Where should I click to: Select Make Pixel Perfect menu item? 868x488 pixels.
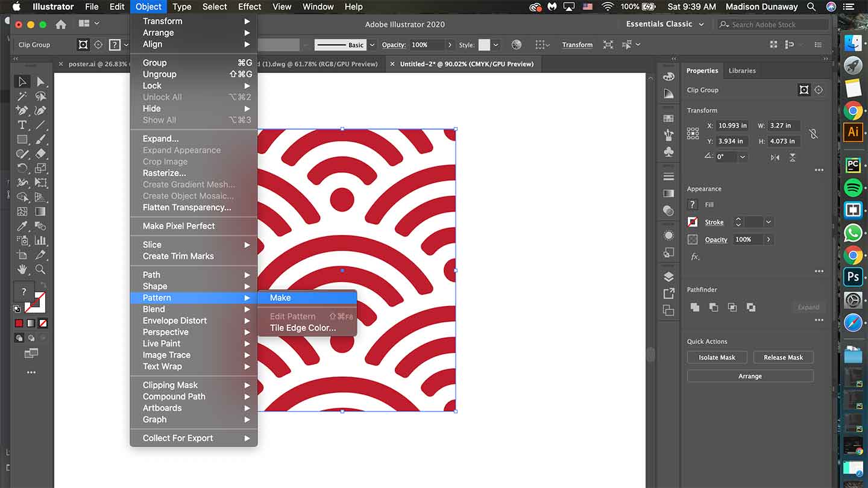pyautogui.click(x=194, y=226)
